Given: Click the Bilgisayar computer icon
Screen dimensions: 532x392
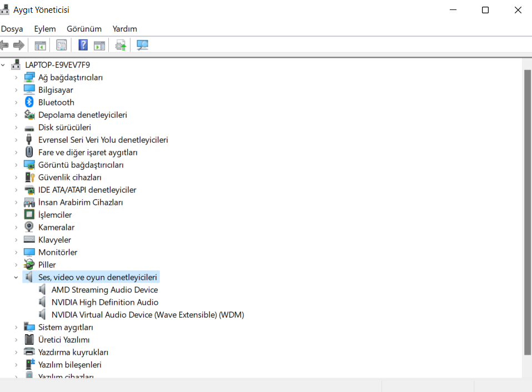Looking at the screenshot, I should pyautogui.click(x=29, y=89).
